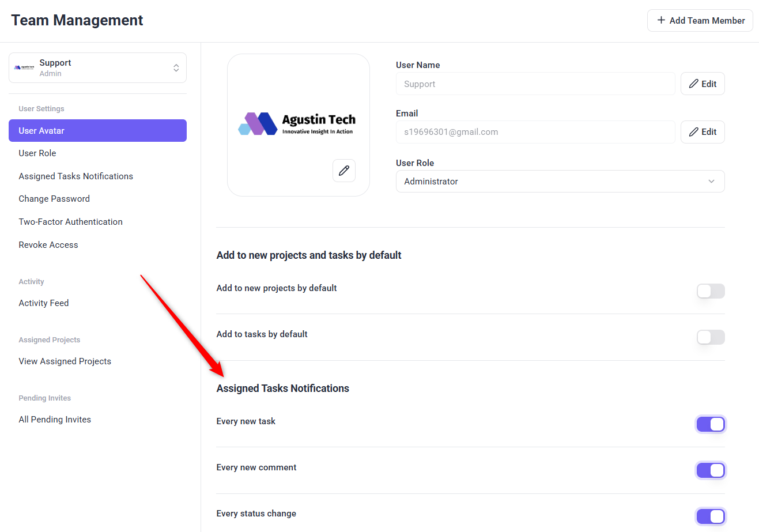Viewport: 759px width, 532px height.
Task: Edit the User Name field
Action: click(x=703, y=84)
